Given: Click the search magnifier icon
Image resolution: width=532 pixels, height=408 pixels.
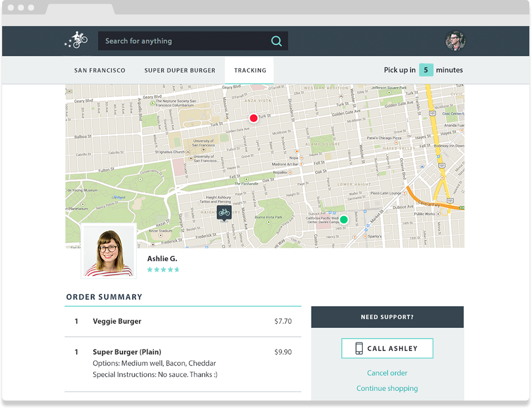Looking at the screenshot, I should (x=276, y=41).
